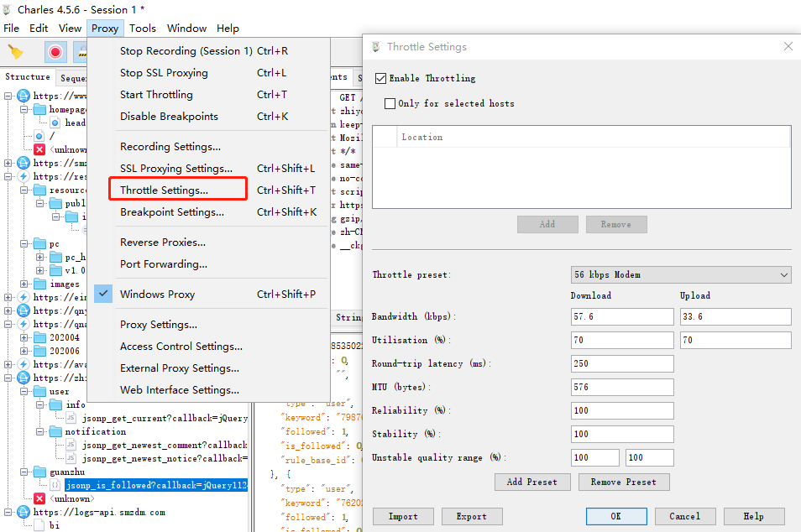Click the broom clear session icon
Image resolution: width=801 pixels, height=532 pixels.
point(15,51)
